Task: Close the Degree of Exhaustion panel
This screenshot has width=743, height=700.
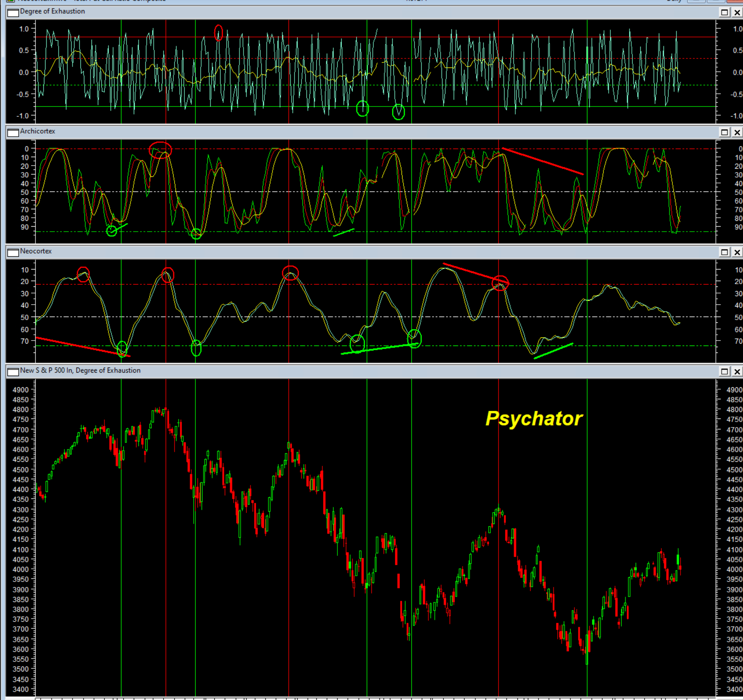Action: [737, 13]
